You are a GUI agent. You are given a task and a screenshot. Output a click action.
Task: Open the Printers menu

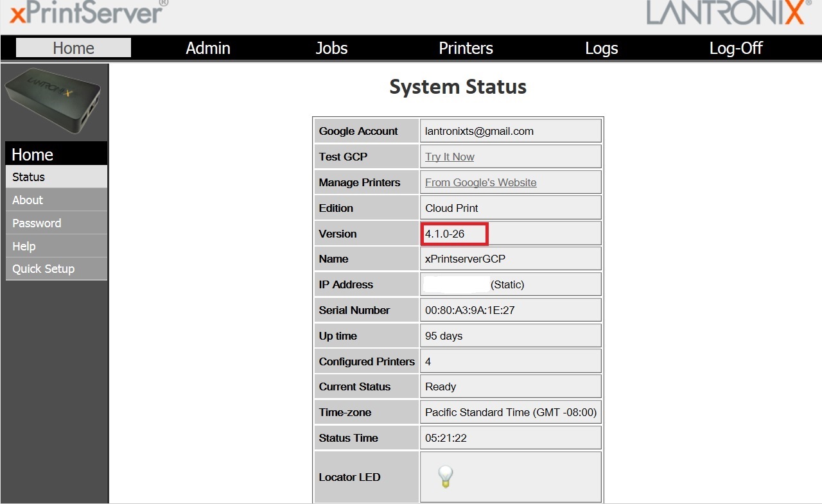tap(466, 48)
